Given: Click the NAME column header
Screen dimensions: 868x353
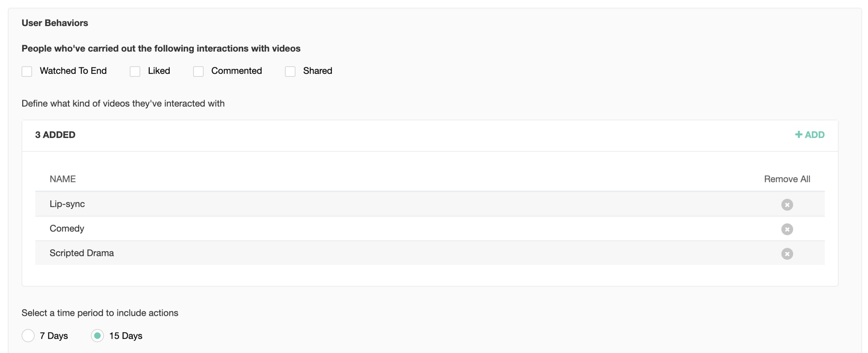Looking at the screenshot, I should (x=63, y=179).
